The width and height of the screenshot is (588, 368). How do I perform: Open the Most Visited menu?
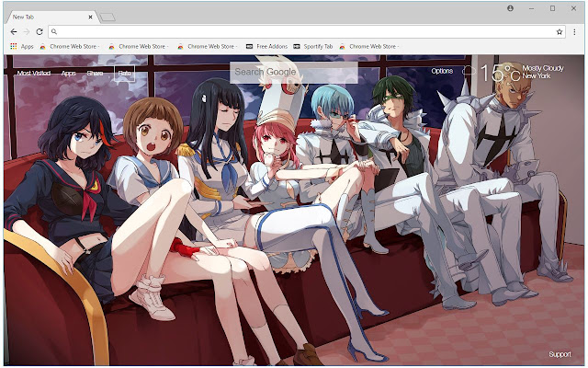tap(34, 74)
